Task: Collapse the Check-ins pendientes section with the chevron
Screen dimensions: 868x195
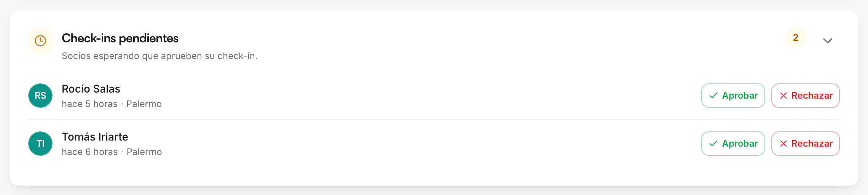Action: click(828, 41)
